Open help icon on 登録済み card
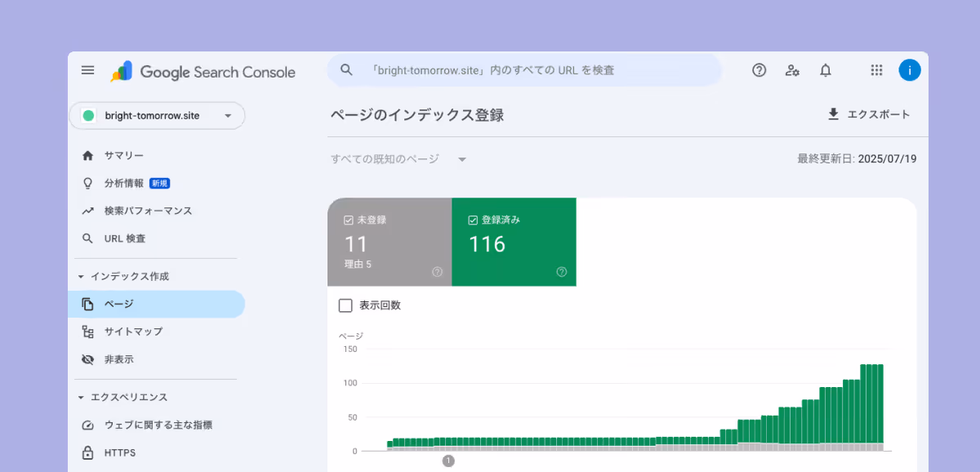 (561, 272)
